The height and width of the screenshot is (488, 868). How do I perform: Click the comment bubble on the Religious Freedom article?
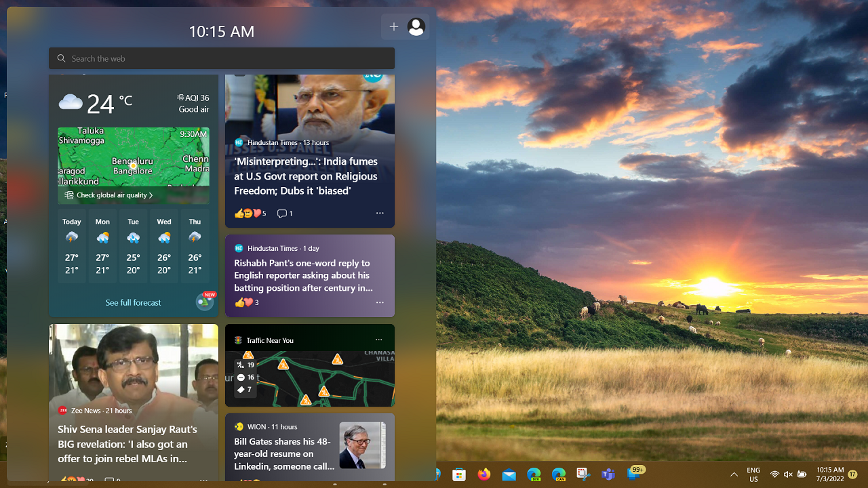click(281, 213)
